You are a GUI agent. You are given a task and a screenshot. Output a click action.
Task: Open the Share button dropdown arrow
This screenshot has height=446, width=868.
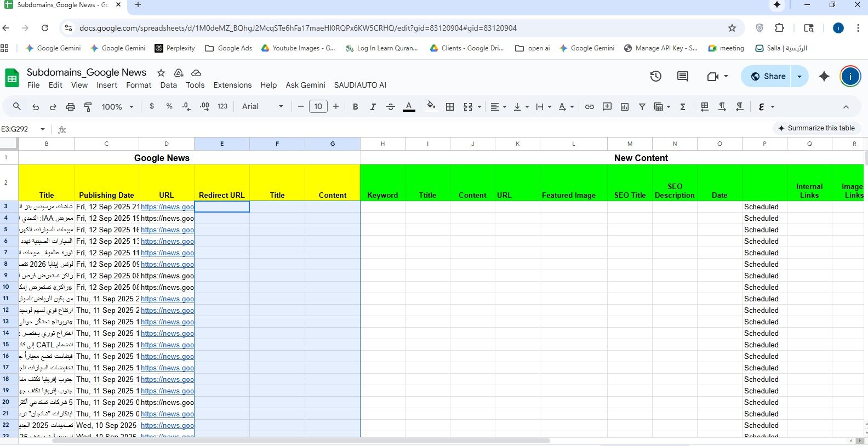tap(800, 76)
